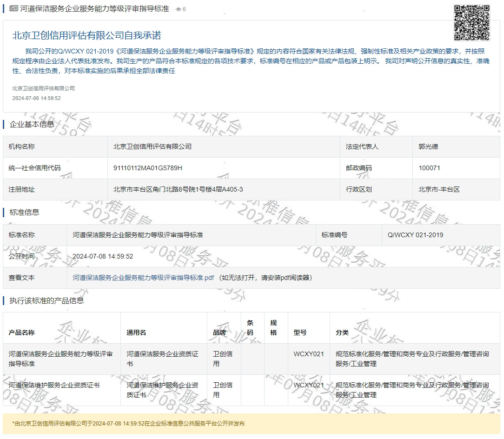Click the heading 北京卫创信用评估有限公司自我承诺
Screen dimensions: 504x439
(86, 35)
